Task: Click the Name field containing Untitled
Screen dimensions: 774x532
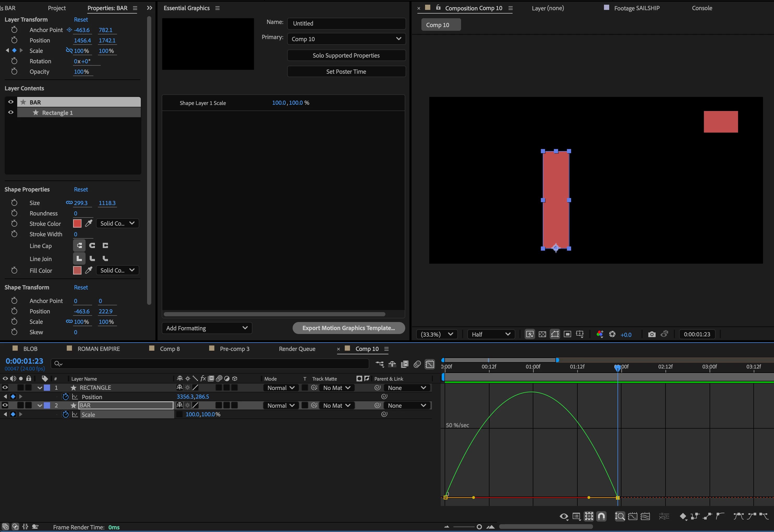Action: pyautogui.click(x=346, y=23)
